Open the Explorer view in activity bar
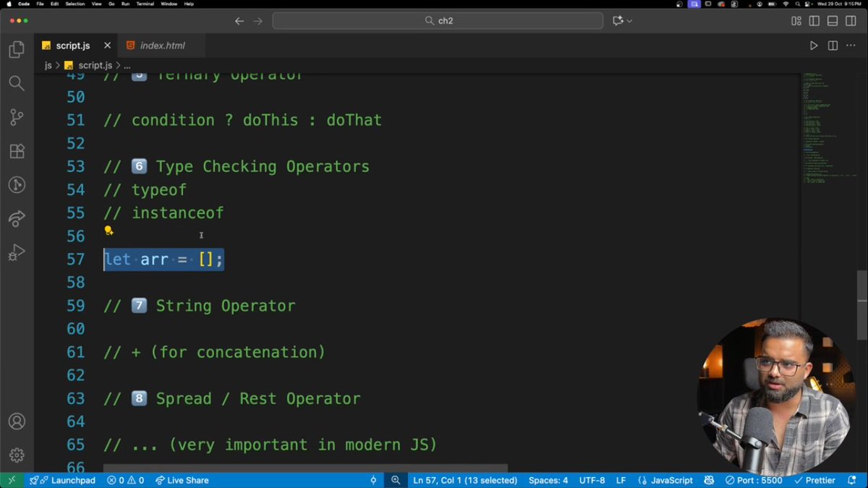This screenshot has height=488, width=868. pos(17,49)
